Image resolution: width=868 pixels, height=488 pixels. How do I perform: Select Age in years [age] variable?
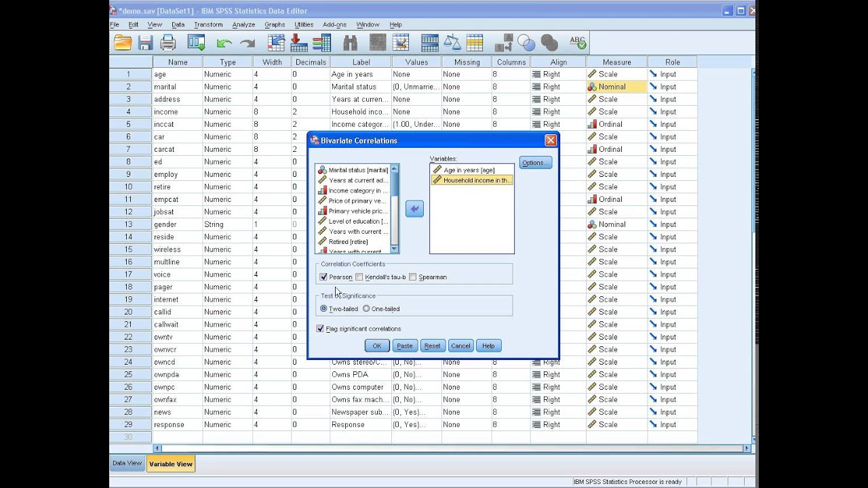pyautogui.click(x=472, y=170)
